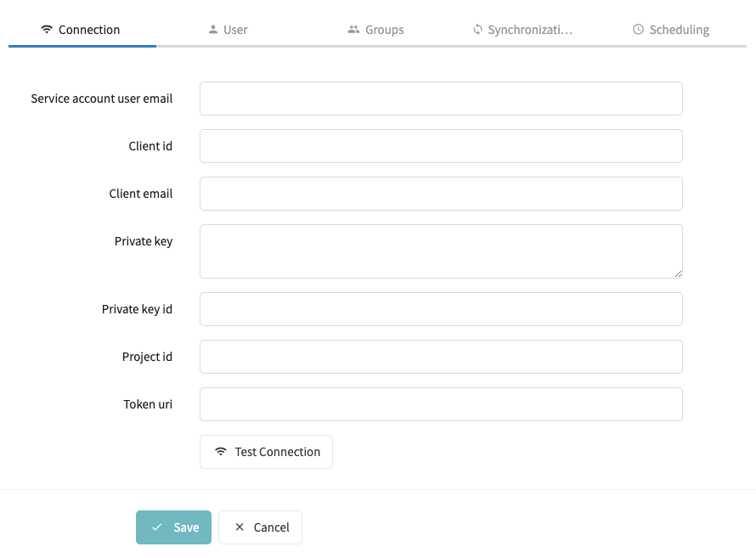The height and width of the screenshot is (558, 756).
Task: Focus the Service account user email field
Action: [x=441, y=99]
